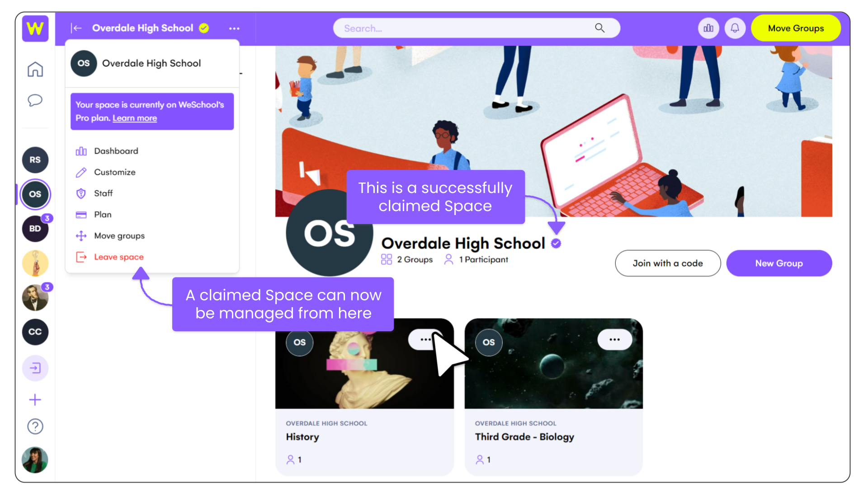Open the Third Grade - Biology group thumbnail

click(x=553, y=364)
